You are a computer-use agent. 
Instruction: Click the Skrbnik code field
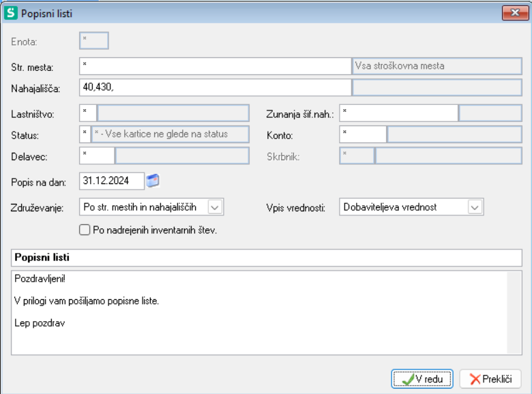point(357,155)
